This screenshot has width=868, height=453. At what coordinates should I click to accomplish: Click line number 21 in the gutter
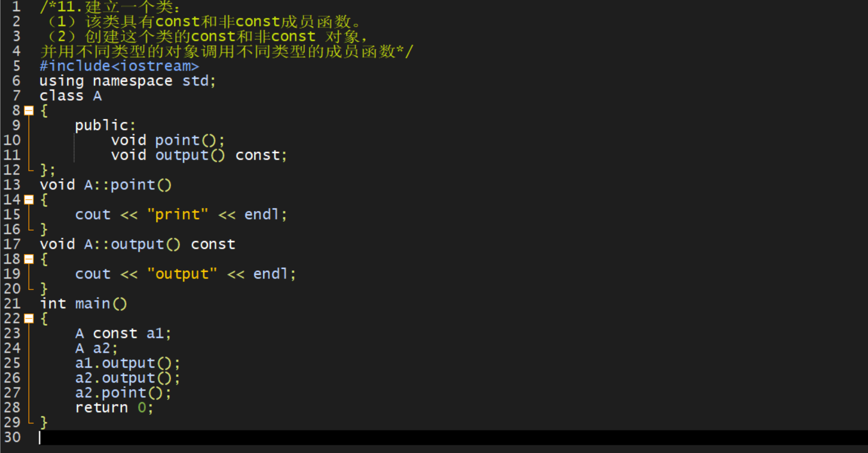12,304
